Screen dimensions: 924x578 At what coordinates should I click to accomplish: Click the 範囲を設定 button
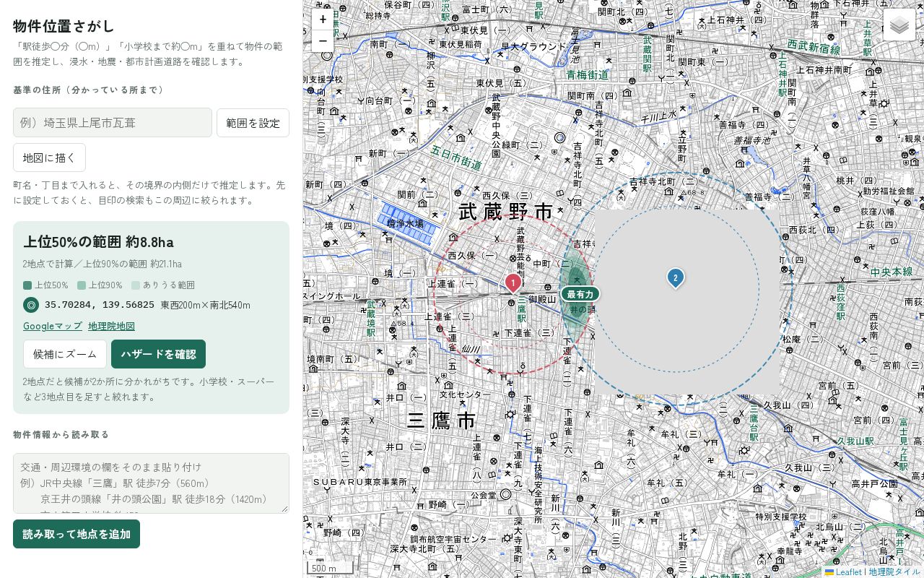(x=253, y=123)
